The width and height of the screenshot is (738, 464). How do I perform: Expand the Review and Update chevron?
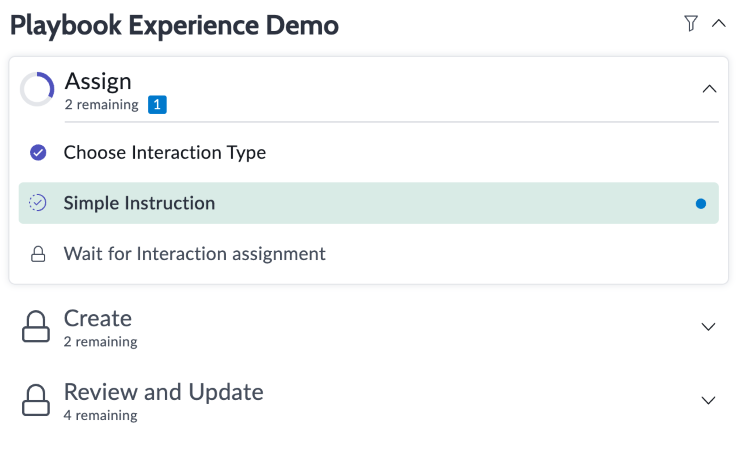708,400
